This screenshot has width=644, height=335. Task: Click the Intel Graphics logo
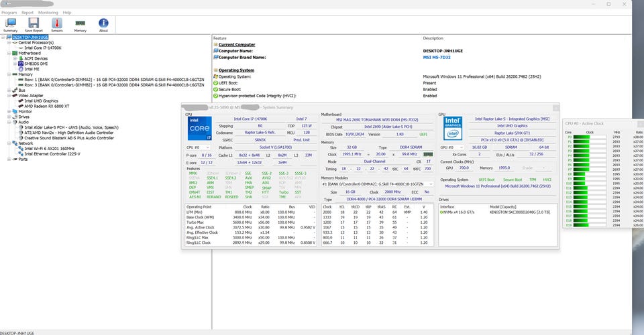pyautogui.click(x=453, y=129)
